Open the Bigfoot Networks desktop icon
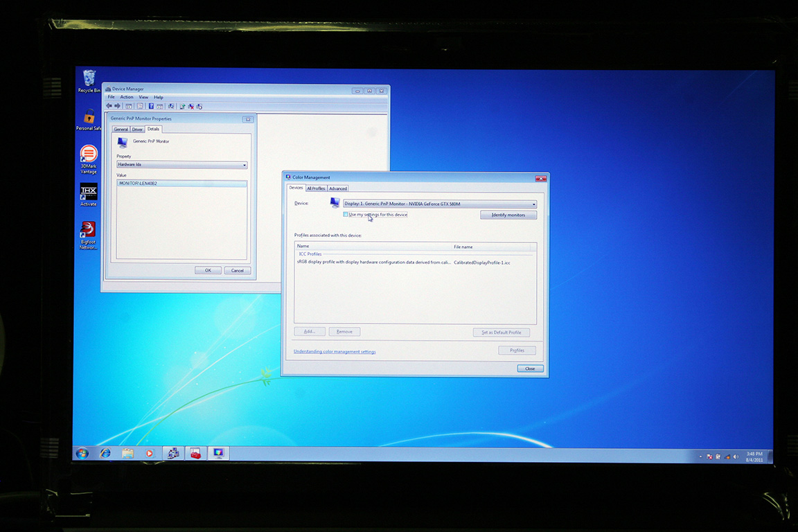 (88, 236)
